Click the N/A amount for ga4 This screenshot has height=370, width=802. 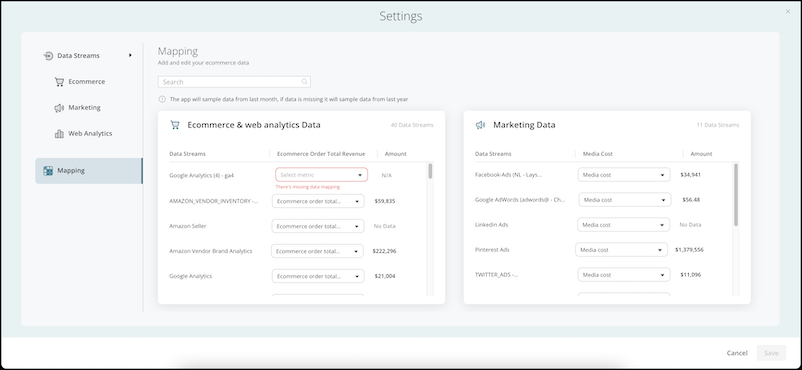coord(387,176)
